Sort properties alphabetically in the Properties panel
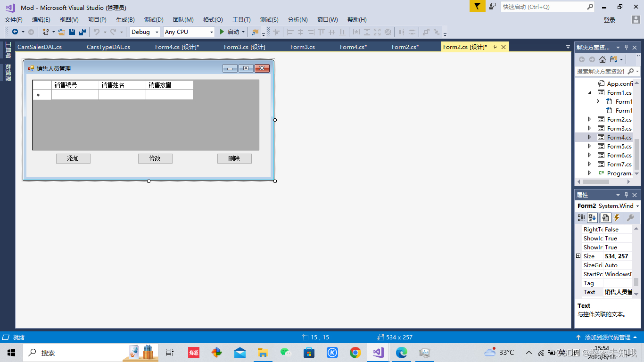Image resolution: width=644 pixels, height=362 pixels. (592, 217)
